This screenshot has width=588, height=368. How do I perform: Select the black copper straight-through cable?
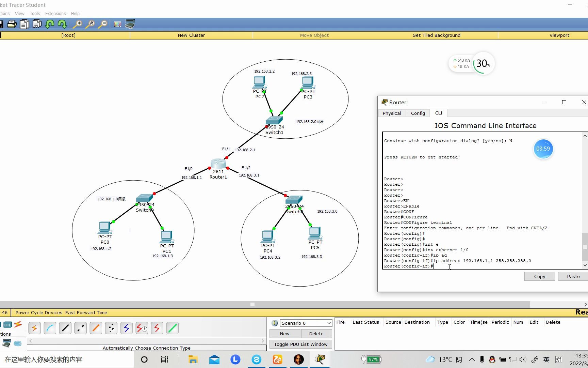point(65,328)
